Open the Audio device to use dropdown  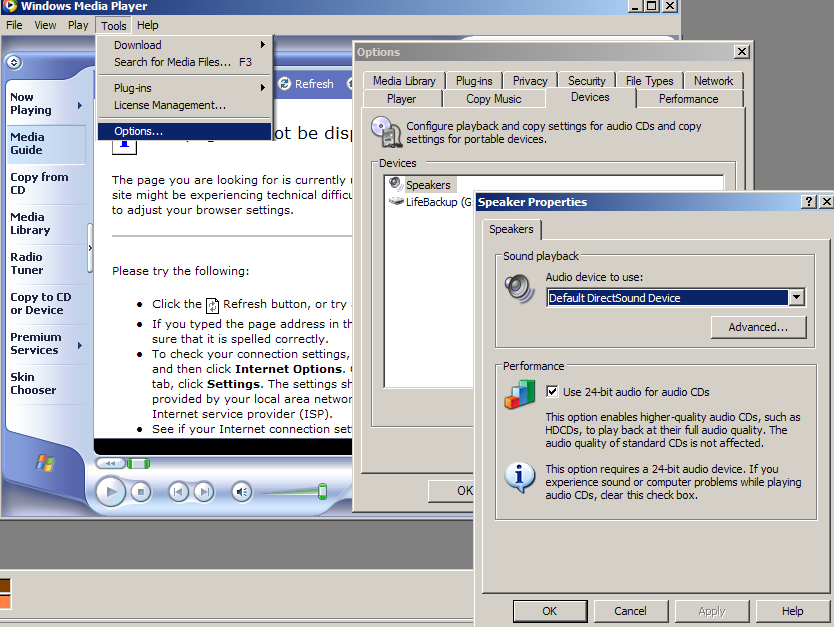coord(797,297)
